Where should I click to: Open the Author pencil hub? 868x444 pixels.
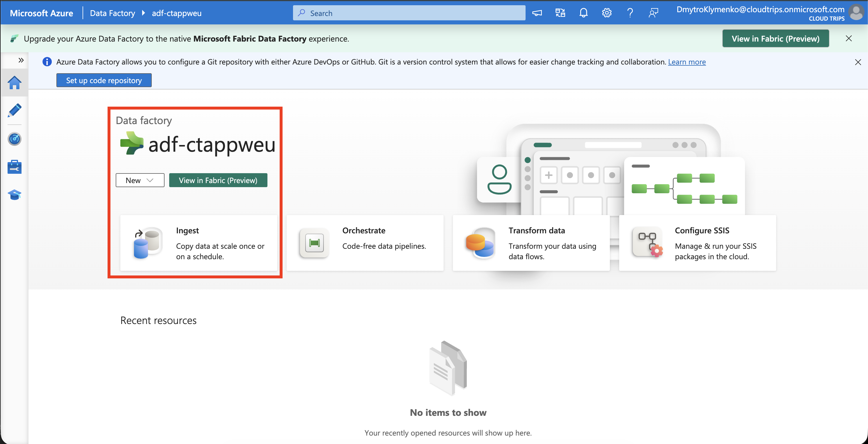click(x=15, y=110)
